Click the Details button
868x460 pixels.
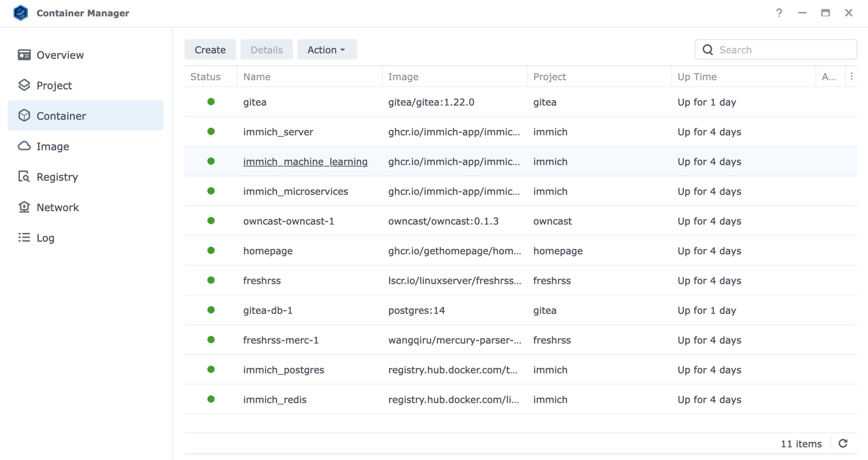[266, 49]
